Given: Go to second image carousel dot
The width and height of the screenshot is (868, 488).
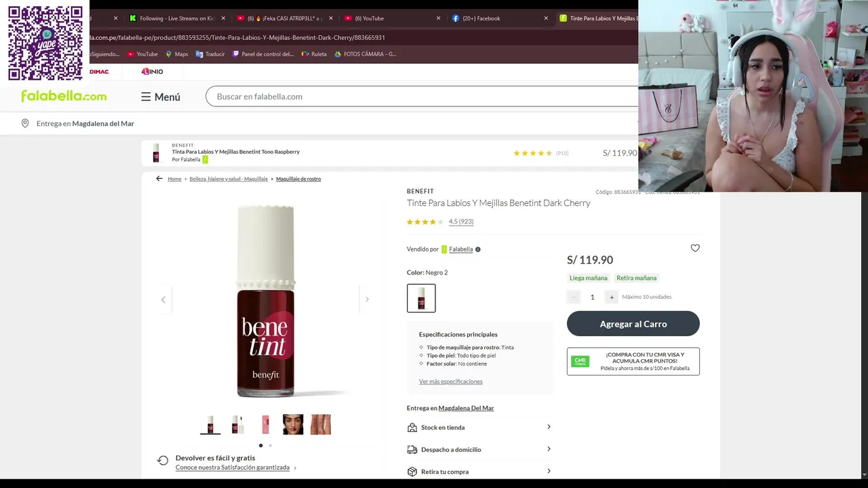Looking at the screenshot, I should tap(270, 445).
